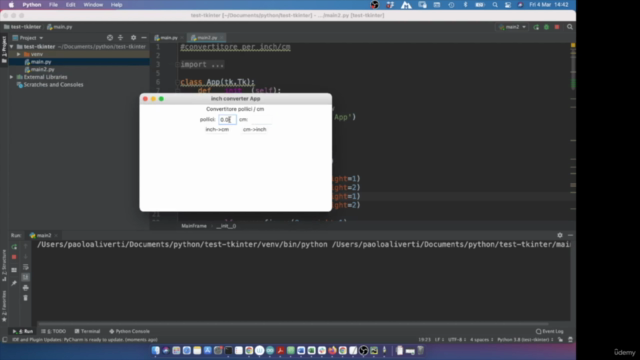The width and height of the screenshot is (640, 360).
Task: Open Edit menu
Action: tap(71, 5)
